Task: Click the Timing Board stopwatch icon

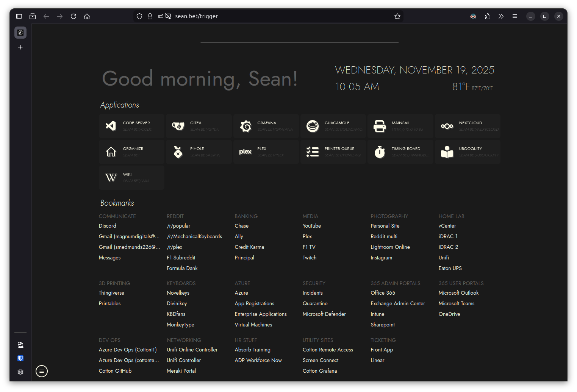Action: [x=380, y=151]
